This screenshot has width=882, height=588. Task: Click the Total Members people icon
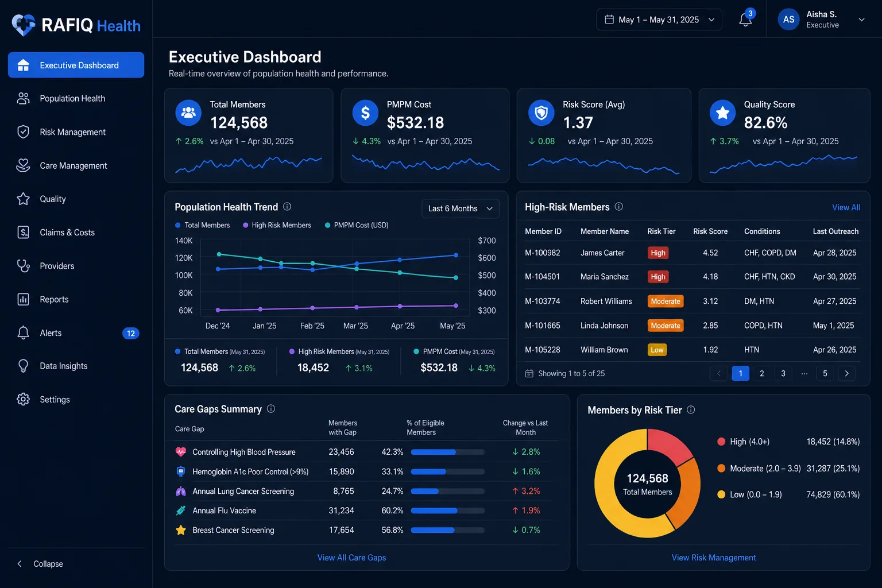tap(188, 113)
